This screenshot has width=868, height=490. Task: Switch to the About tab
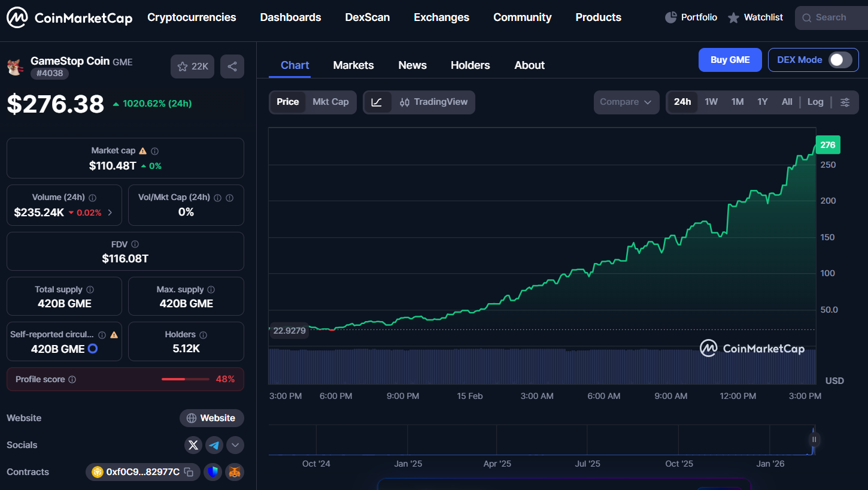530,65
